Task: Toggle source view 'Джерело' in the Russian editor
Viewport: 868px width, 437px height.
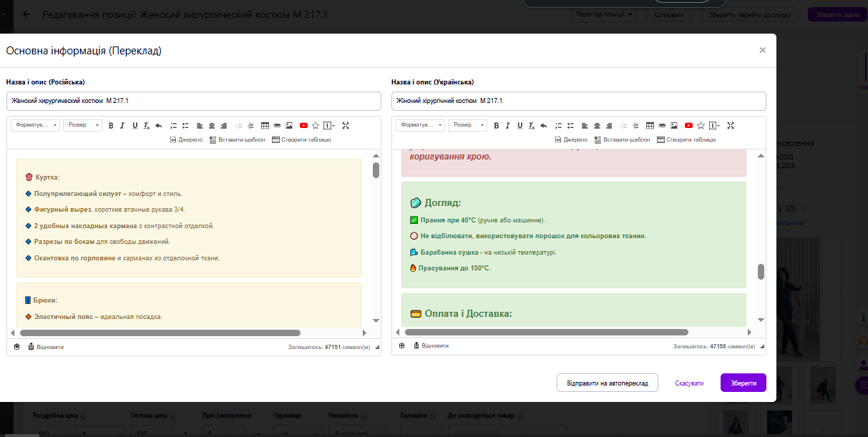Action: pos(186,139)
